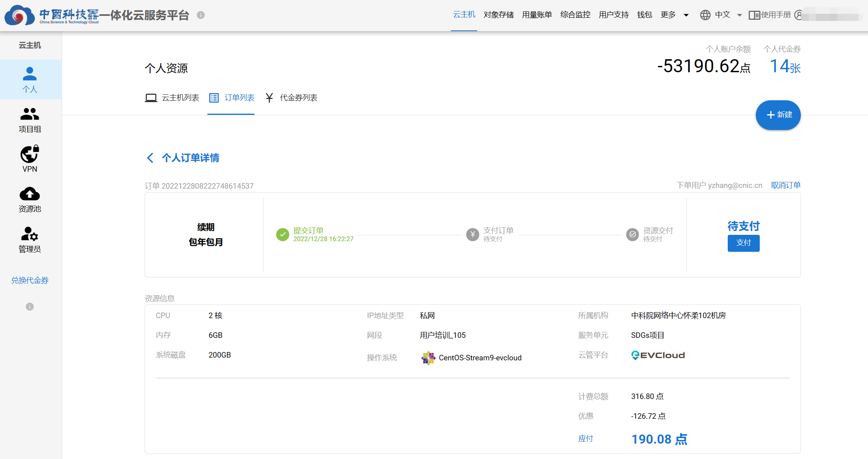Go back using the arrow before 个人订单详情
Viewport: 868px width, 459px height.
(x=150, y=158)
